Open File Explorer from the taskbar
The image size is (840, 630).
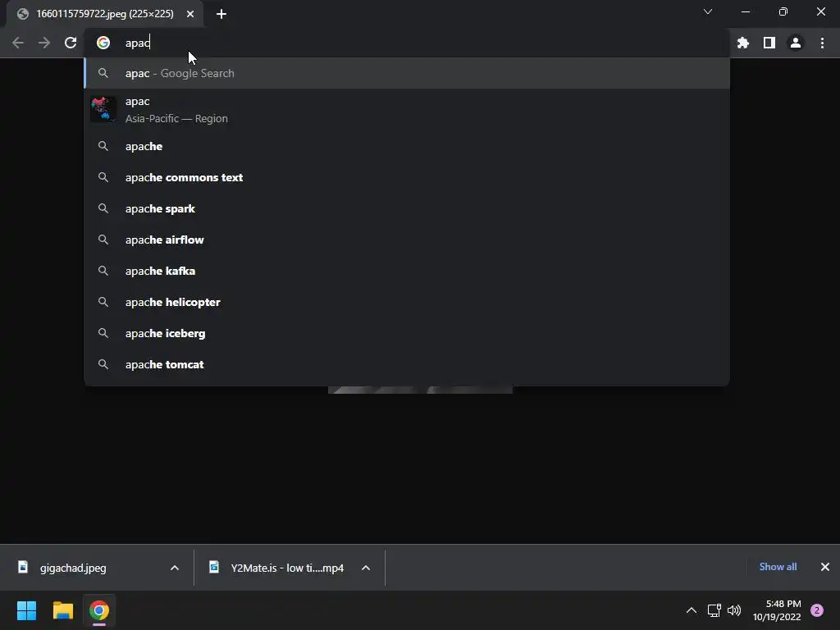[x=62, y=610]
